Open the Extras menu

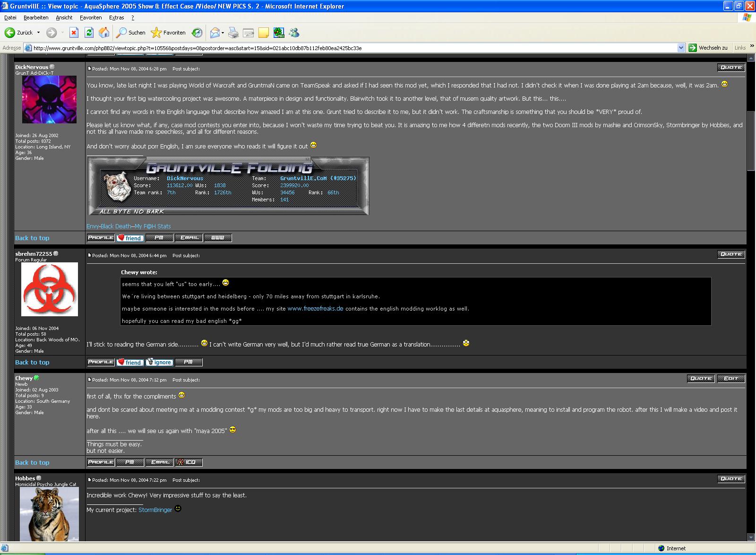pyautogui.click(x=116, y=17)
